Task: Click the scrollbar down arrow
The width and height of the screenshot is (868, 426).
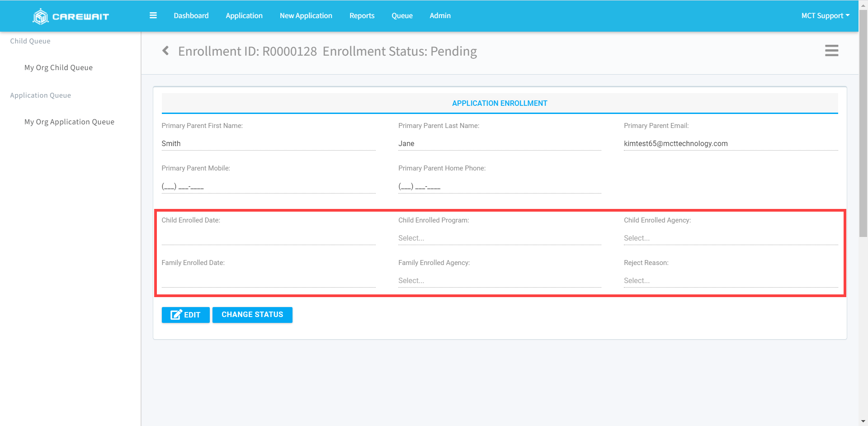Action: (x=863, y=421)
